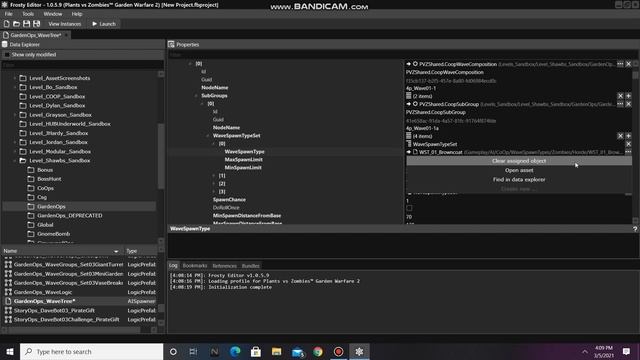Add an item to (2 items) list
The height and width of the screenshot is (360, 640).
(629, 96)
